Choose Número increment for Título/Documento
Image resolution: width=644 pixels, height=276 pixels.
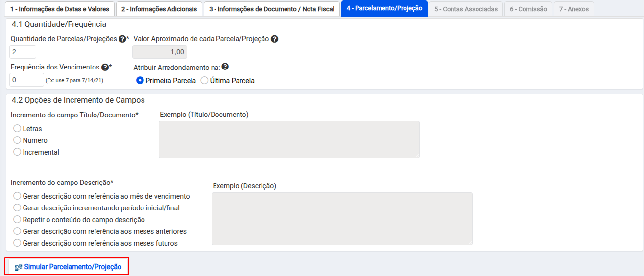coord(17,140)
